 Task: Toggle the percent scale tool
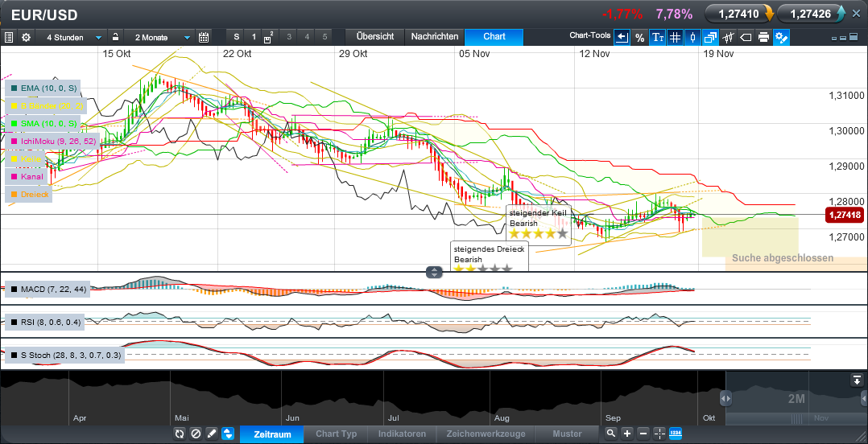tap(639, 38)
